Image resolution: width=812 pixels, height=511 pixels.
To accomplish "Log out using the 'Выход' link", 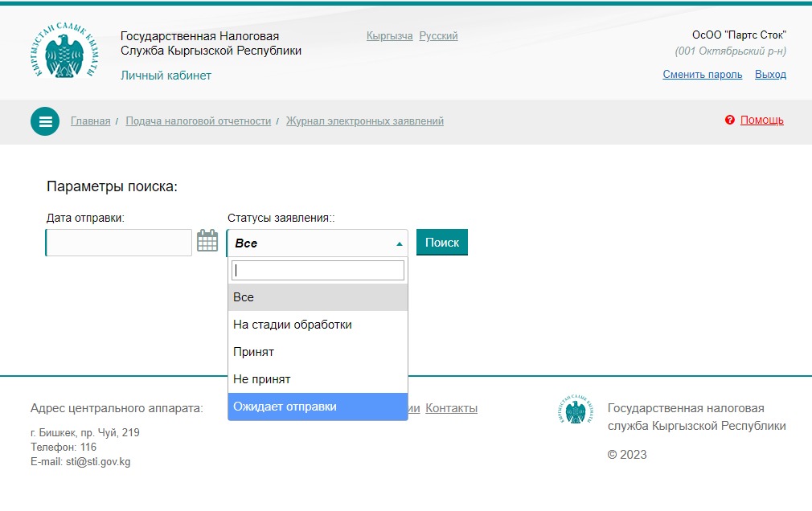I will 770,75.
